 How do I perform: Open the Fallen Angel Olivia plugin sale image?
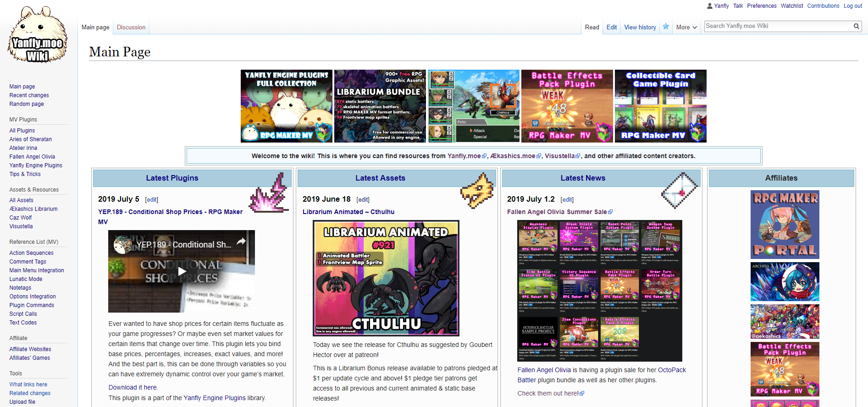point(600,291)
